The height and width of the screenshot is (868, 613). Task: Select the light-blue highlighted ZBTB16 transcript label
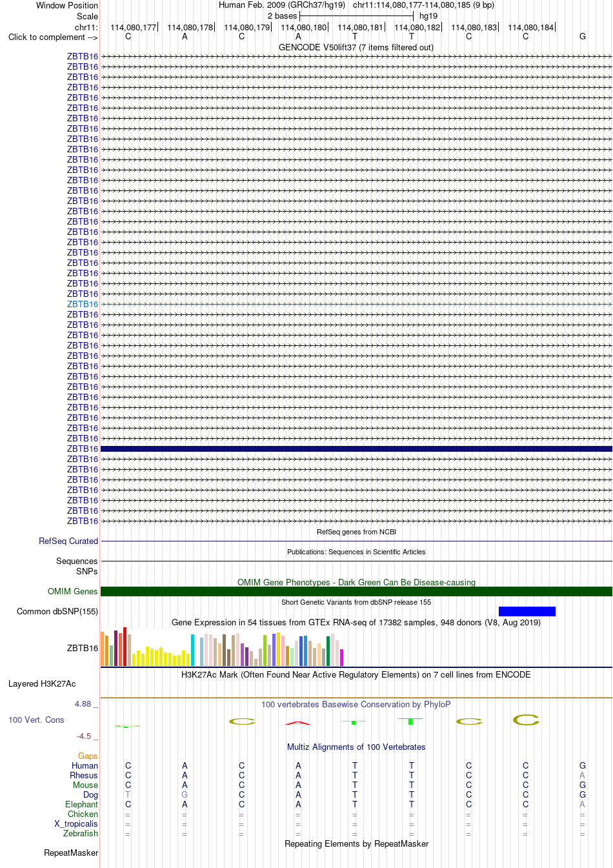click(x=83, y=304)
